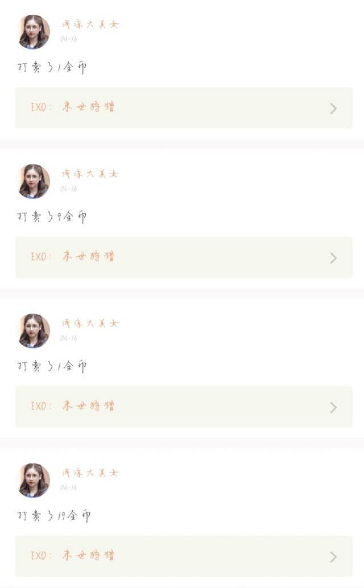Visit the user profile name on the 19金币 post
364x588 pixels.
(x=90, y=473)
